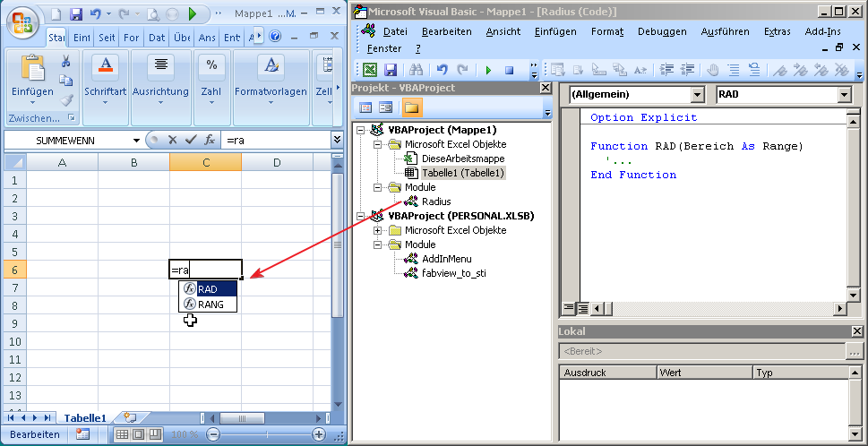
Task: Confirm the formula entry with the checkmark
Action: pos(191,140)
